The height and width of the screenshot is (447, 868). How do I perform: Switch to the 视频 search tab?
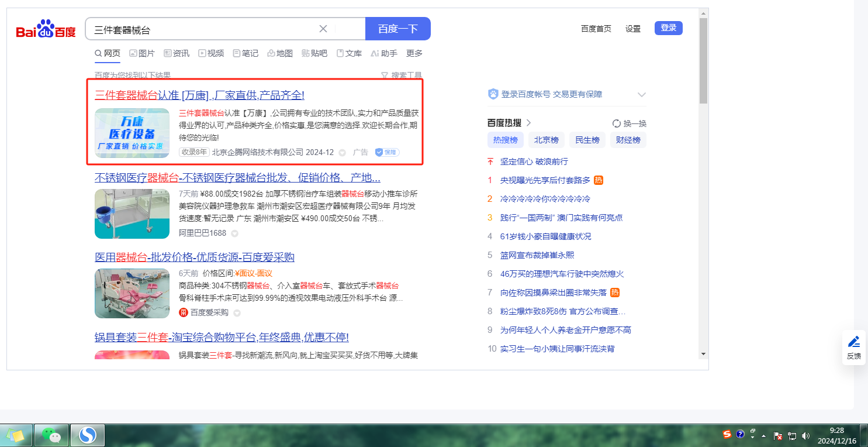click(x=211, y=53)
